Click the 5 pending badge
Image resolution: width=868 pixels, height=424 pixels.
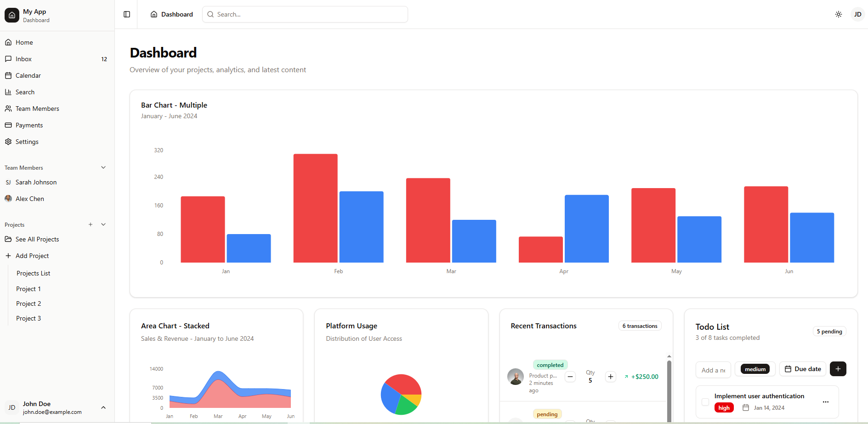pos(829,332)
